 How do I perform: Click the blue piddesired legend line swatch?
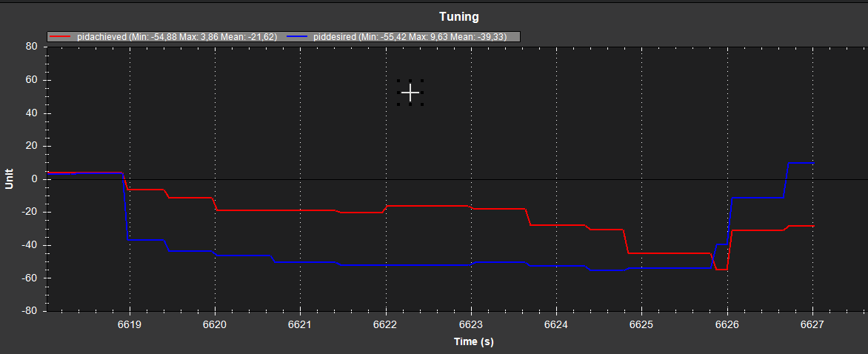coord(298,36)
